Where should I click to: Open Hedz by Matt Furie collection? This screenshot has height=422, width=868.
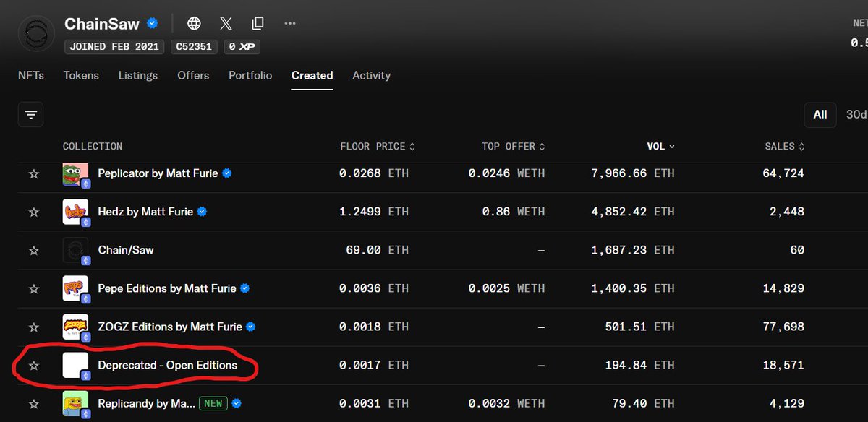pyautogui.click(x=145, y=212)
